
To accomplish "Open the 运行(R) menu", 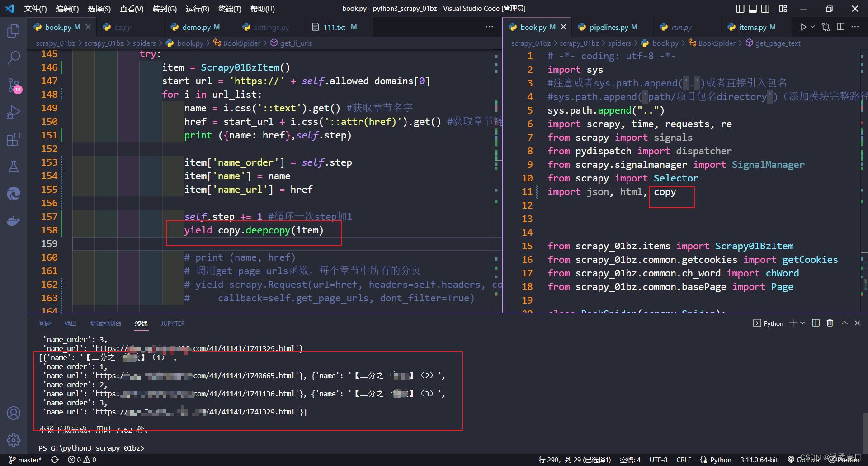I will pos(198,9).
